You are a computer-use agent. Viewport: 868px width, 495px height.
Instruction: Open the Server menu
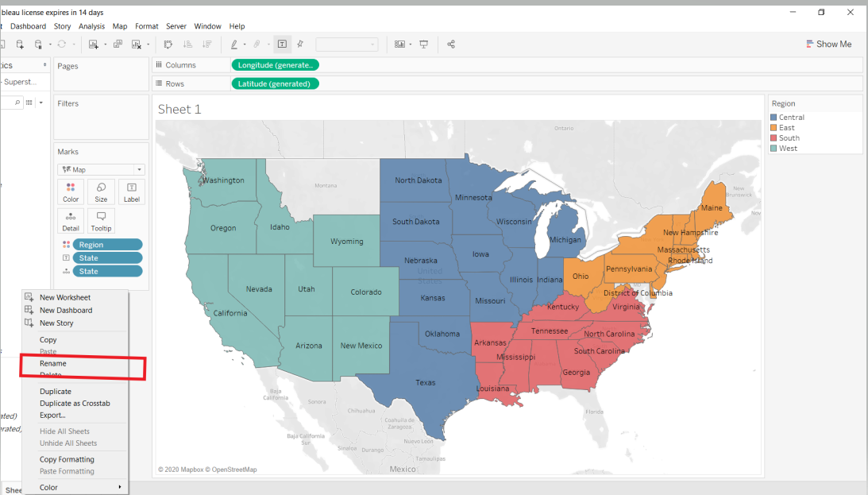pyautogui.click(x=176, y=26)
